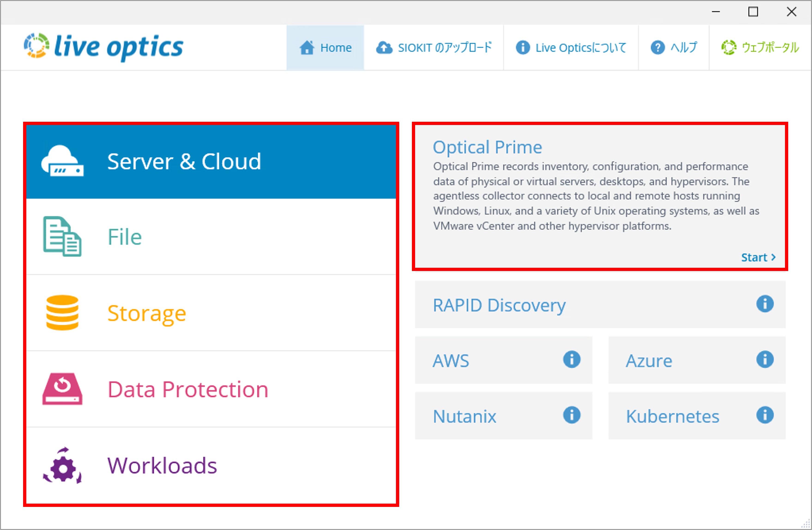Image resolution: width=812 pixels, height=530 pixels.
Task: Show info for Azure
Action: click(765, 359)
